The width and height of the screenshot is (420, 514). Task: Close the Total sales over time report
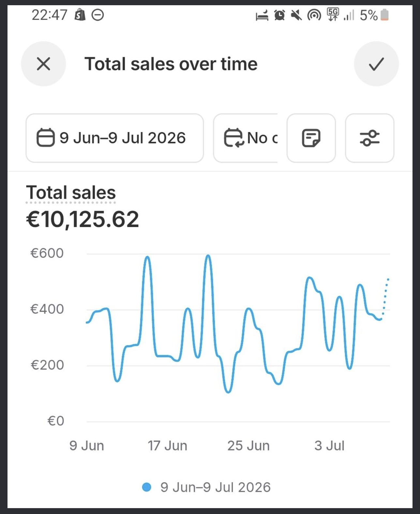43,64
